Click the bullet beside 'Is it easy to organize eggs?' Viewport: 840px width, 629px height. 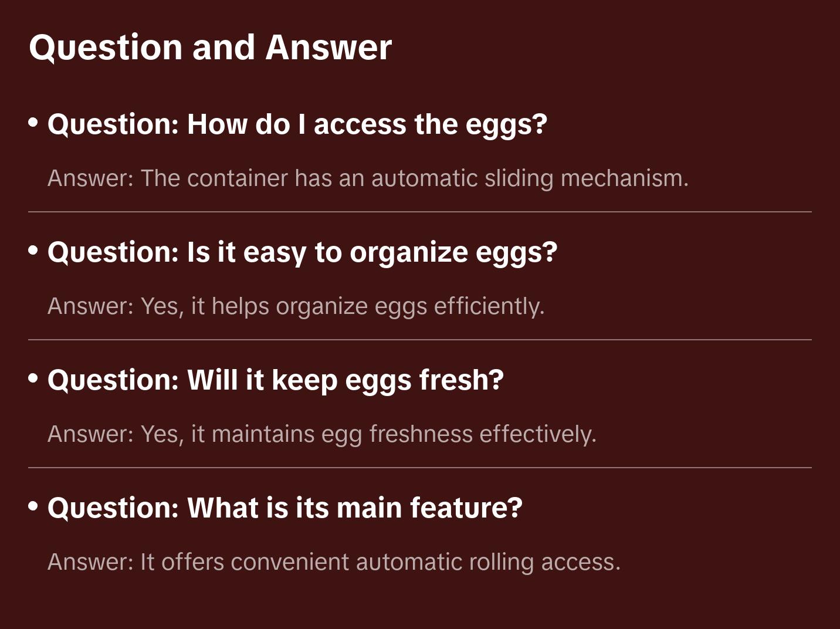pyautogui.click(x=33, y=250)
